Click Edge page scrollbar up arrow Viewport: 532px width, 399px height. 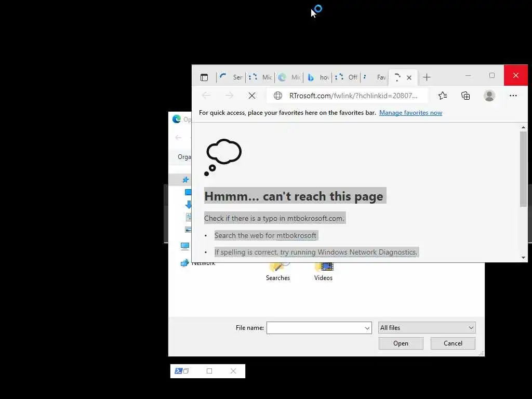pyautogui.click(x=523, y=128)
